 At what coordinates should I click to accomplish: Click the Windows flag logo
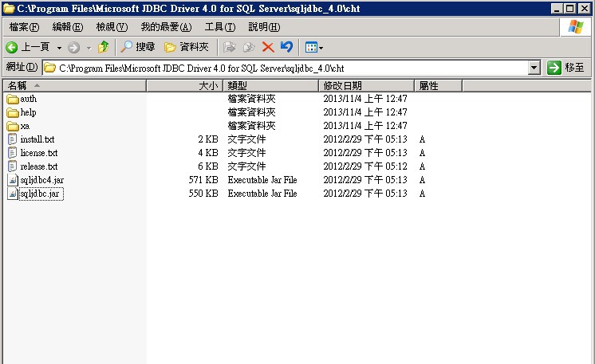(x=575, y=27)
